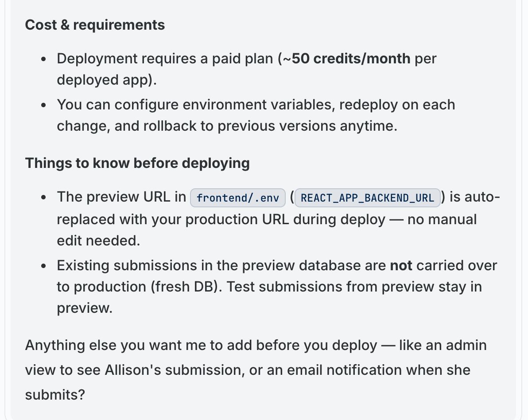Select the Cost & requirements heading
528x420 pixels.
click(x=95, y=25)
